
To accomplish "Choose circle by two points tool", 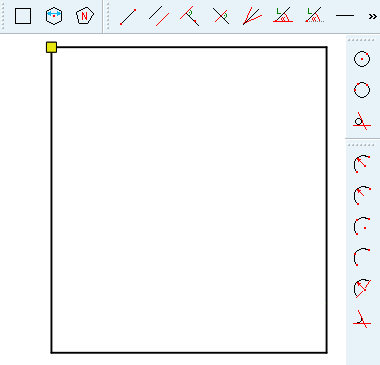I will coord(362,90).
